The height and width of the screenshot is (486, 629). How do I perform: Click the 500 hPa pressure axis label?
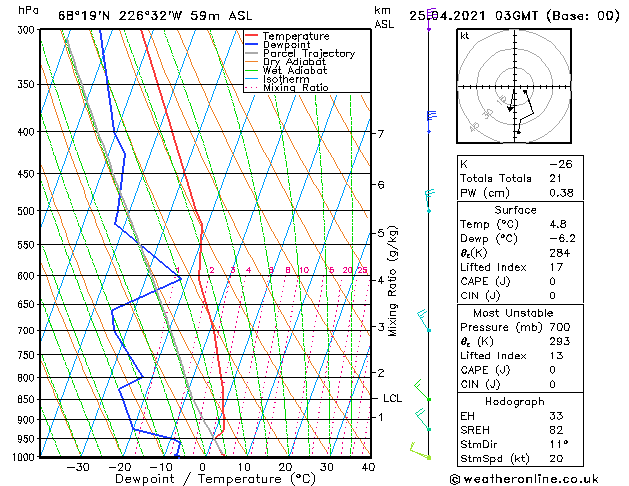click(x=26, y=211)
